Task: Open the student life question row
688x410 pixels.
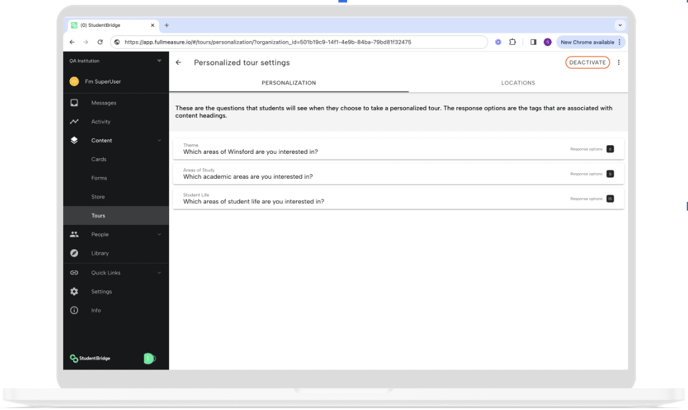Action: pyautogui.click(x=398, y=199)
